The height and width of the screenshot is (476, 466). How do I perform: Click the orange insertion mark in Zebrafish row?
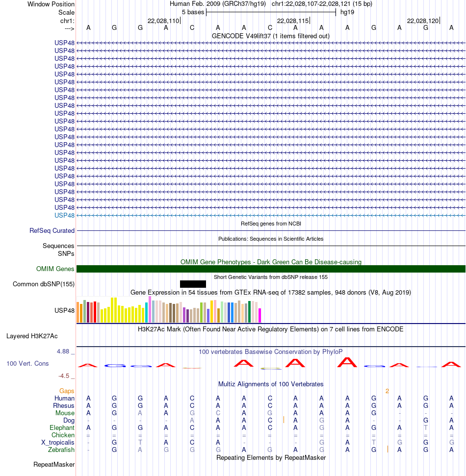pos(388,449)
